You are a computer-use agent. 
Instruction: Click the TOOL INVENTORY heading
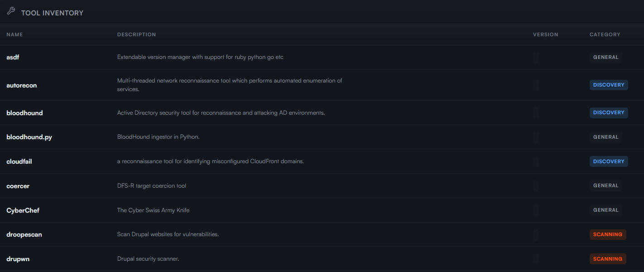[x=52, y=13]
